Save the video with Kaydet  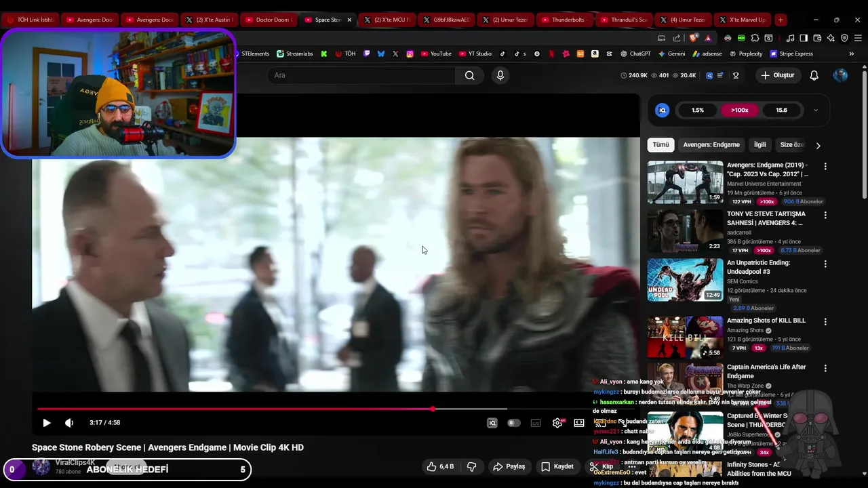point(557,466)
